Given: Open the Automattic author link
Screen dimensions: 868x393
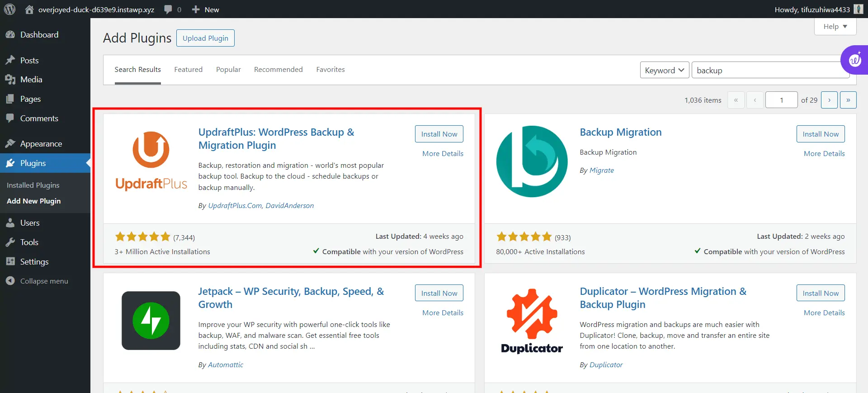Looking at the screenshot, I should click(226, 365).
